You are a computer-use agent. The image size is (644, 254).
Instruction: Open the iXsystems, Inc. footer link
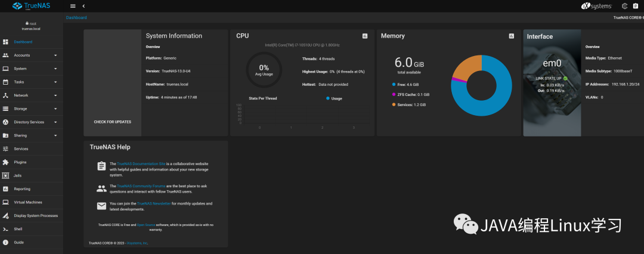(x=137, y=243)
